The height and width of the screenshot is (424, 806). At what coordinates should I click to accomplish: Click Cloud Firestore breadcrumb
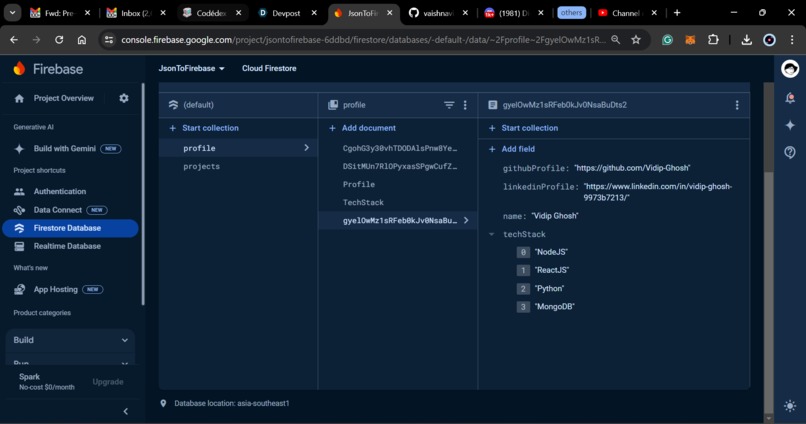269,68
